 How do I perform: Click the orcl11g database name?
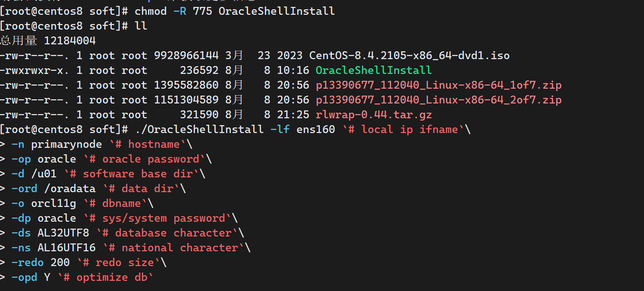[x=53, y=204]
